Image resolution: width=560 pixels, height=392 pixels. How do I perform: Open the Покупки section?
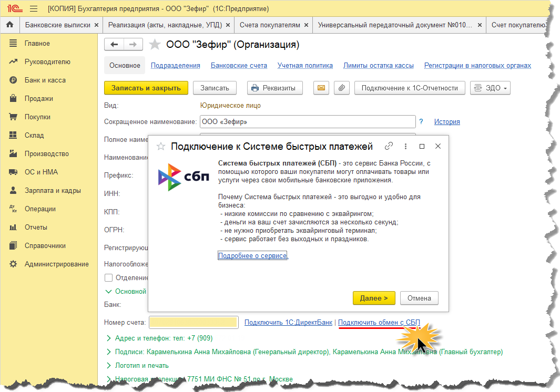click(x=37, y=117)
